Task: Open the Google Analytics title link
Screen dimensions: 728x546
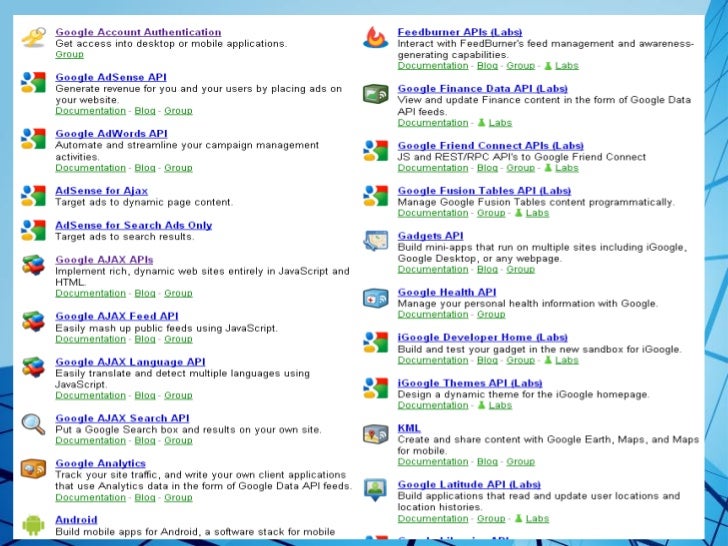Action: click(100, 463)
